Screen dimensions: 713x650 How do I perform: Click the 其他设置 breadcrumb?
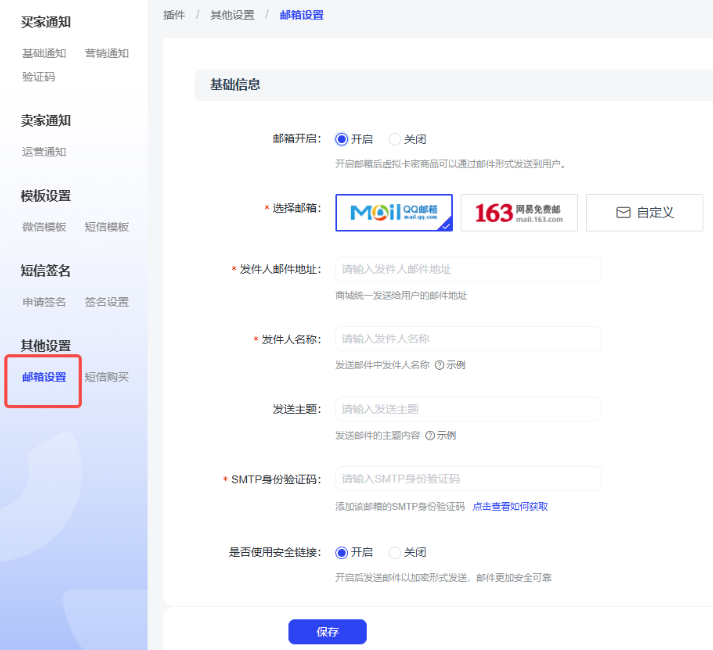232,15
